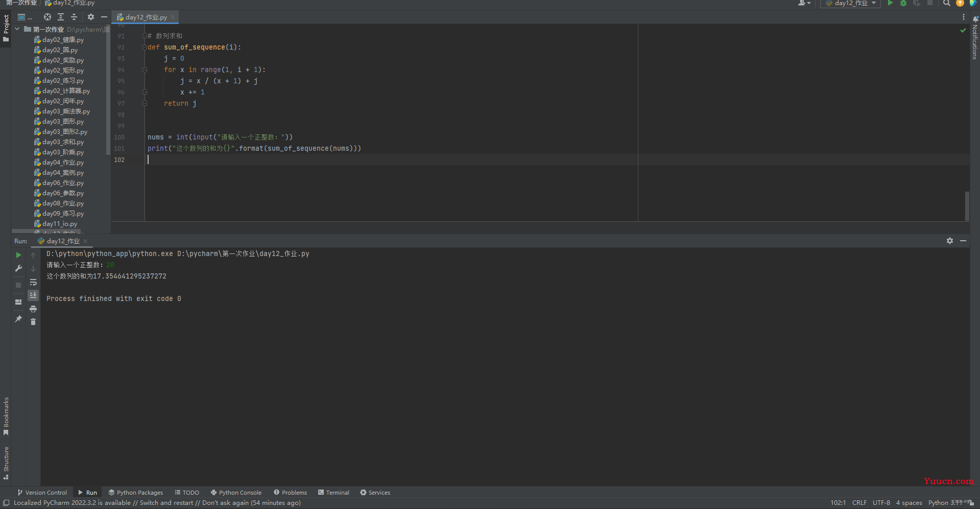Open the JetBrains colorful logo icon
This screenshot has height=509, width=980.
[x=973, y=3]
